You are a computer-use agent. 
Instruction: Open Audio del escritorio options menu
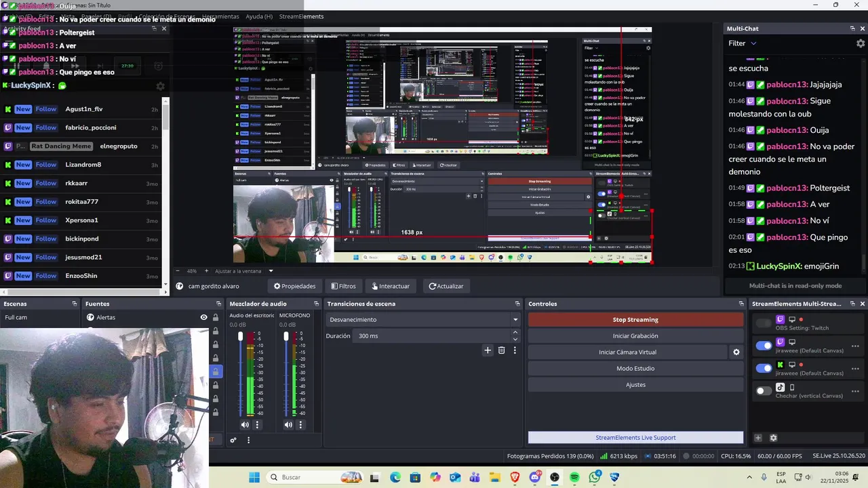pyautogui.click(x=257, y=425)
